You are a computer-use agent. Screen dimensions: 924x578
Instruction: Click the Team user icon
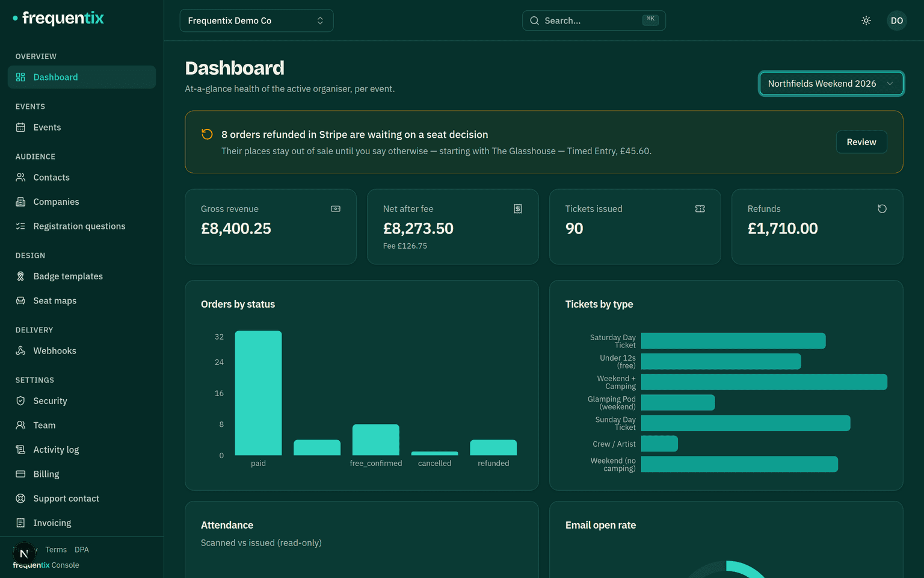[20, 425]
